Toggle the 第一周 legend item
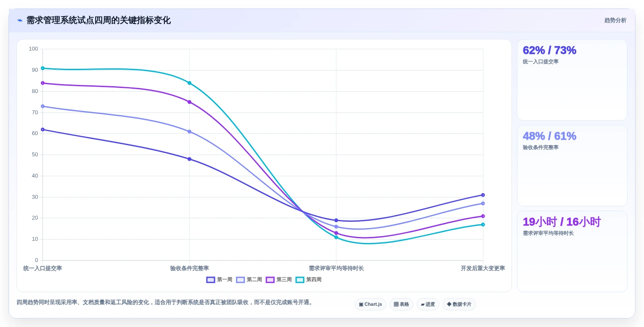This screenshot has width=644, height=327. click(219, 280)
